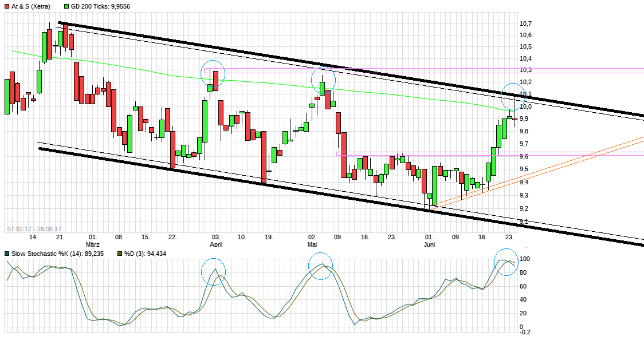
Task: Click the 'Mai' month label
Action: tap(312, 244)
